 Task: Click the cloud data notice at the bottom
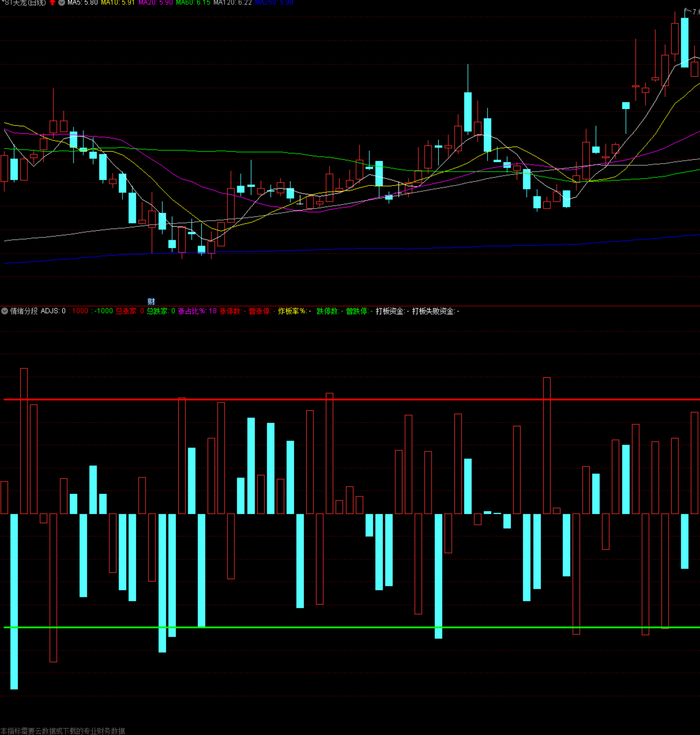tap(63, 731)
